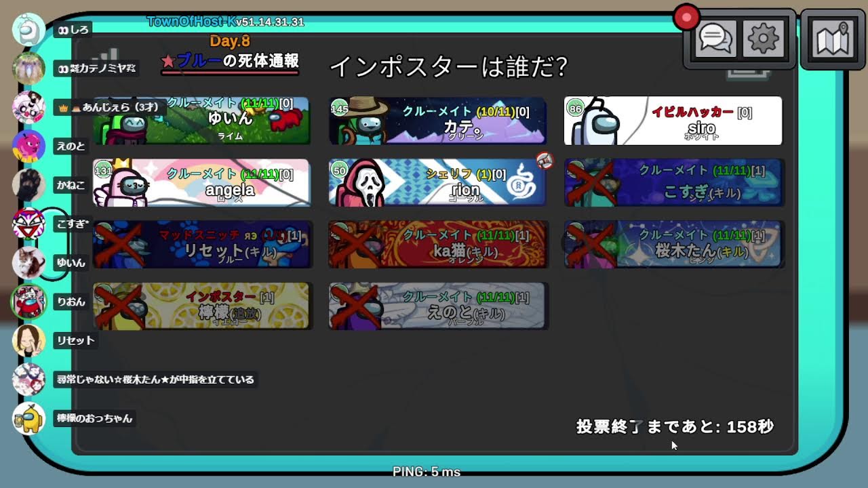Viewport: 868px width, 488px height.
Task: Click 尋常じゃない☆桜木たん name label in overlay
Action: [155, 380]
